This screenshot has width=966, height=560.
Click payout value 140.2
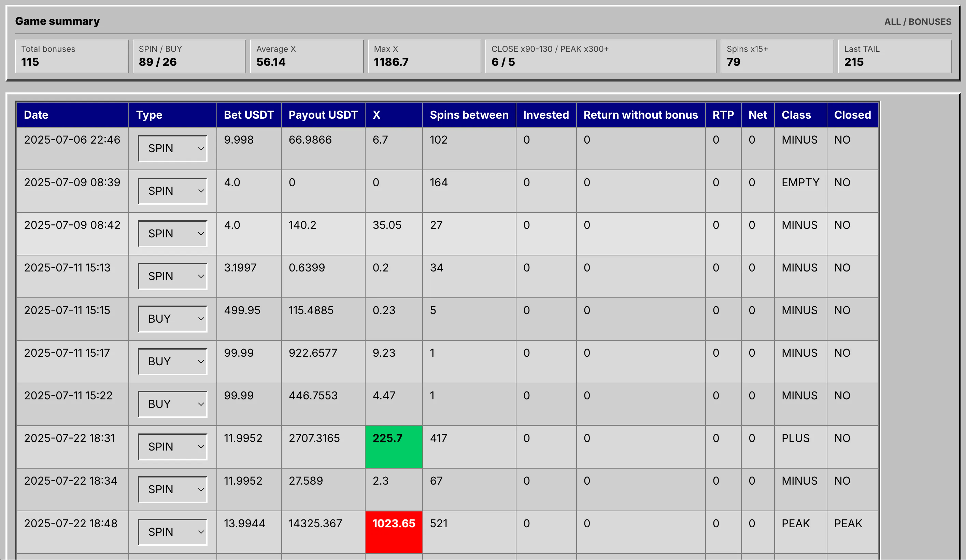[x=302, y=225]
